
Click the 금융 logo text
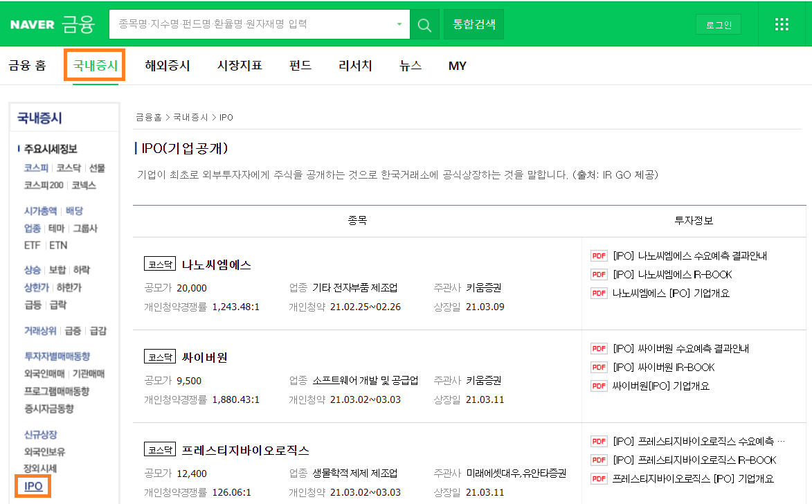coord(78,24)
